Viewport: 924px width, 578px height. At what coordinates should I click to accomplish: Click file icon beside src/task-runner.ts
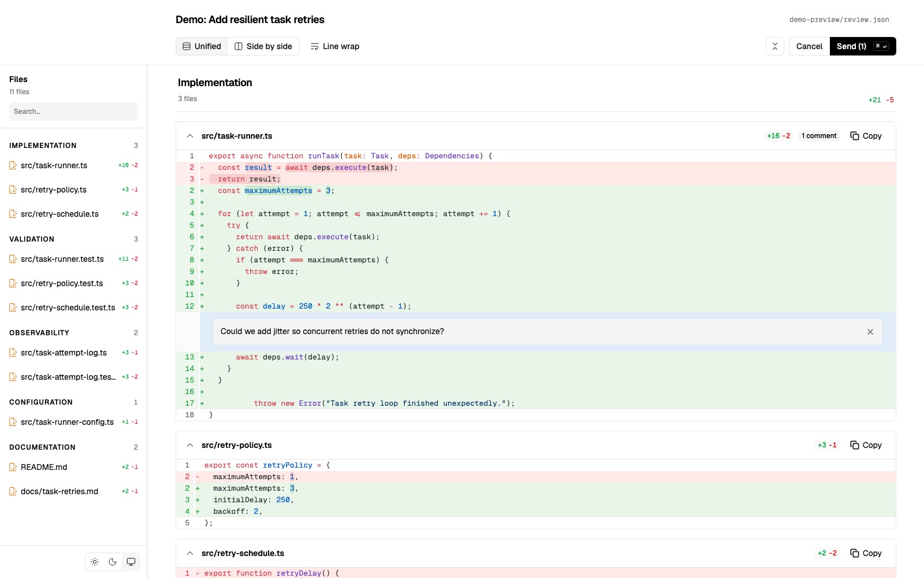[13, 165]
